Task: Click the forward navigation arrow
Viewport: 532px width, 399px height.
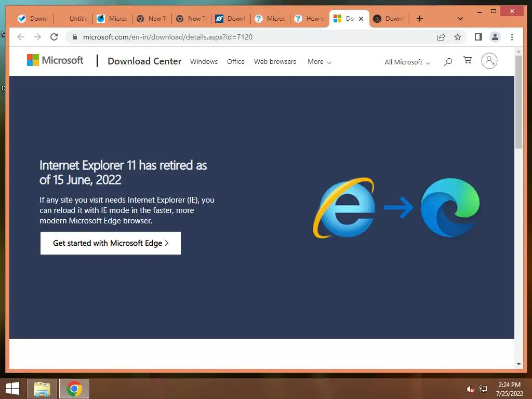Action: point(37,37)
